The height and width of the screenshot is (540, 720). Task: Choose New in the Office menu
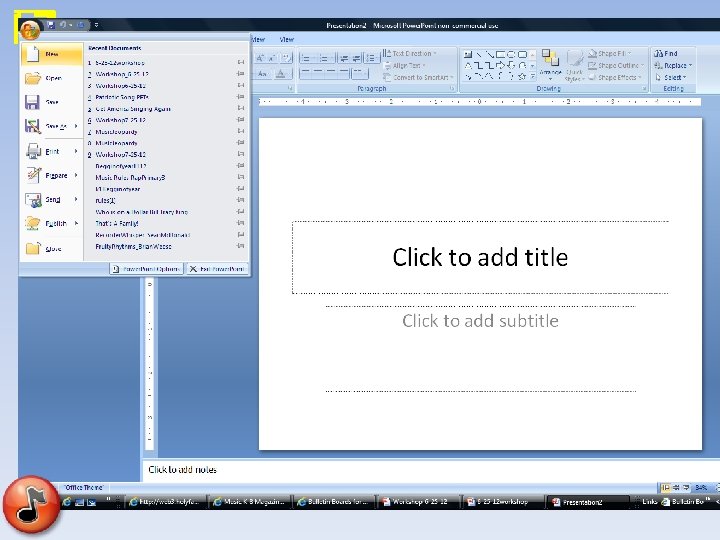point(52,54)
